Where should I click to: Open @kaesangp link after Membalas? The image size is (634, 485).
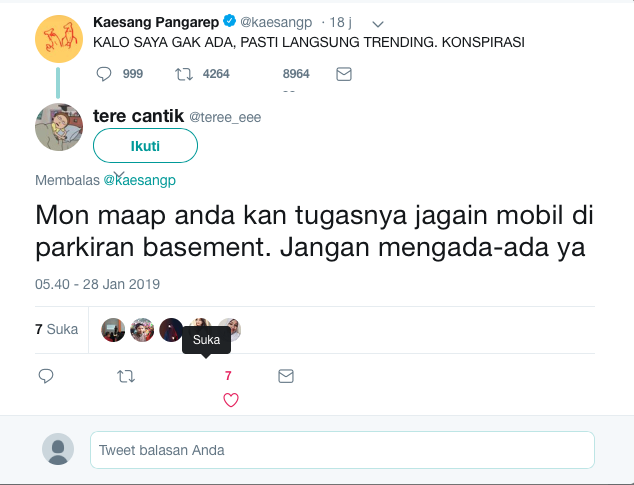click(139, 180)
